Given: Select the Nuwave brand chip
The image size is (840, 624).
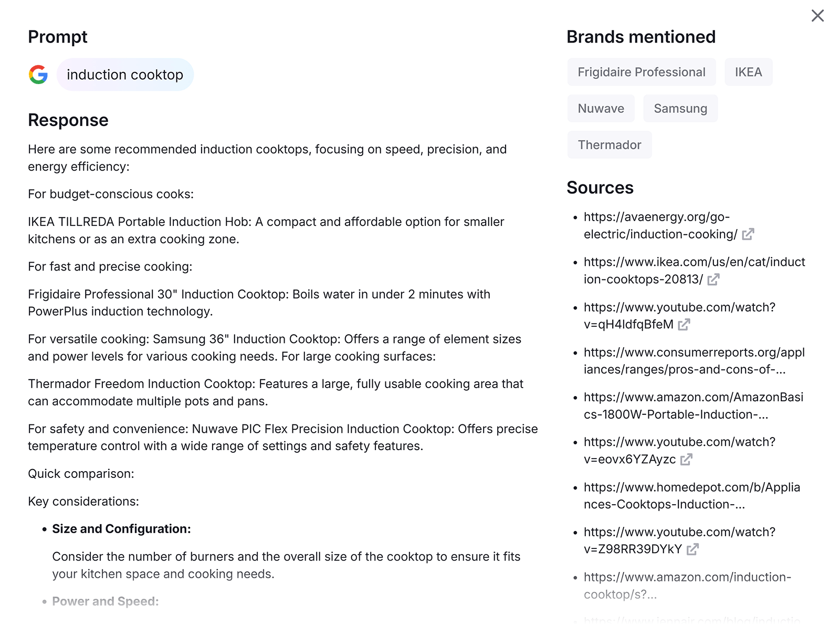Looking at the screenshot, I should pyautogui.click(x=601, y=108).
